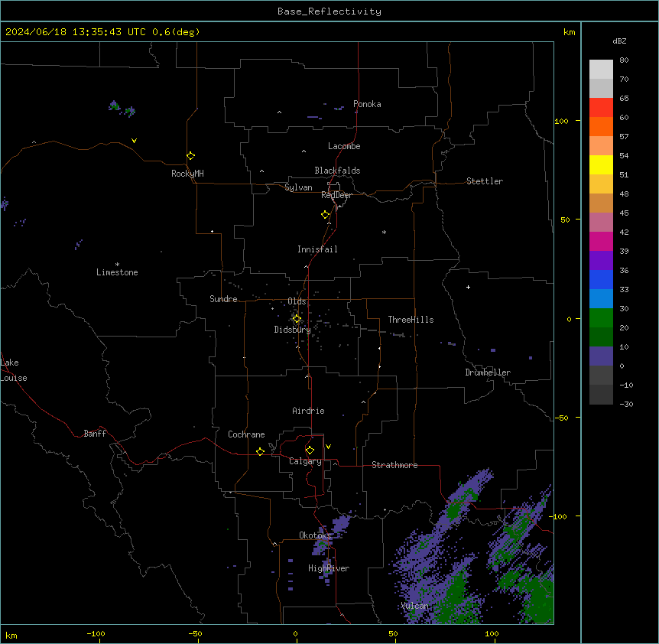
Task: Pick the pink 45-42 dBZ legend swatch
Action: point(601,223)
